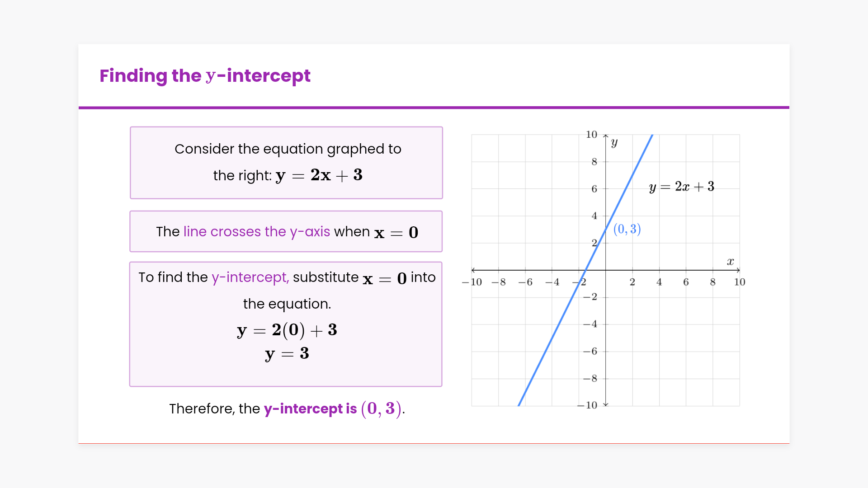This screenshot has width=868, height=488.
Task: Click the x = 0 expression in second box
Action: click(396, 233)
